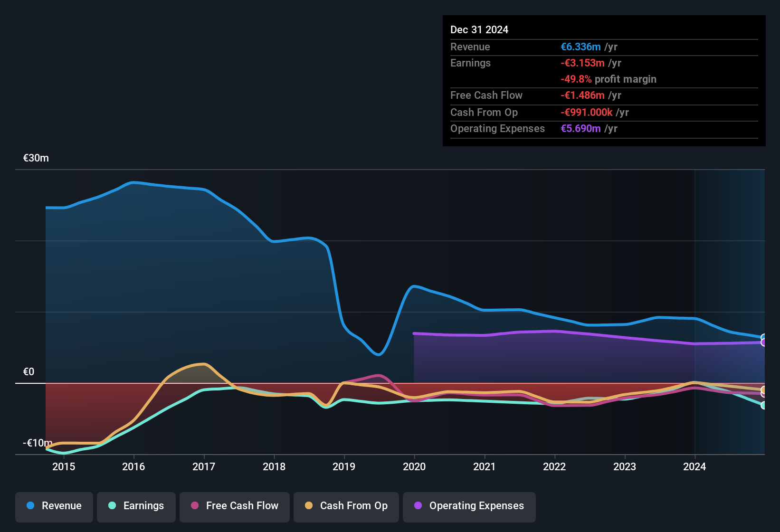Click the blue Revenue legend dot
The width and height of the screenshot is (780, 532).
click(x=30, y=506)
